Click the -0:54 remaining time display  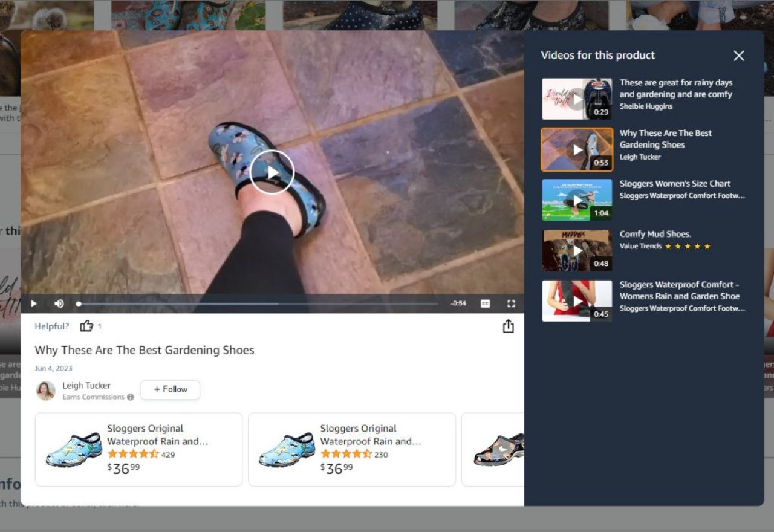tap(458, 303)
